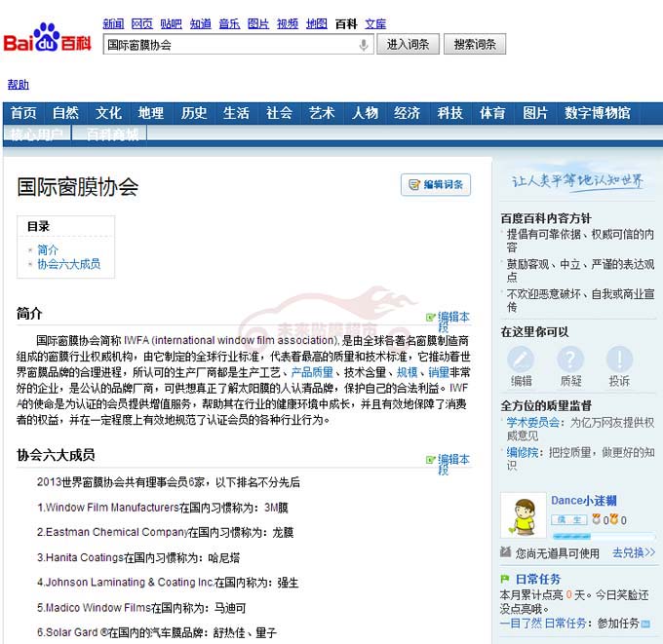Jump to 协会六大成员 in contents
663x644 pixels.
pos(69,265)
